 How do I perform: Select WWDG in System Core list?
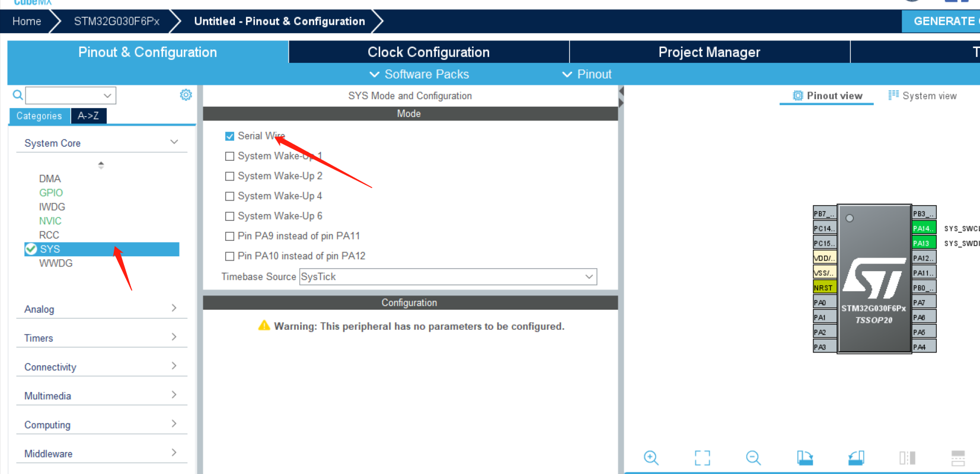click(x=56, y=263)
